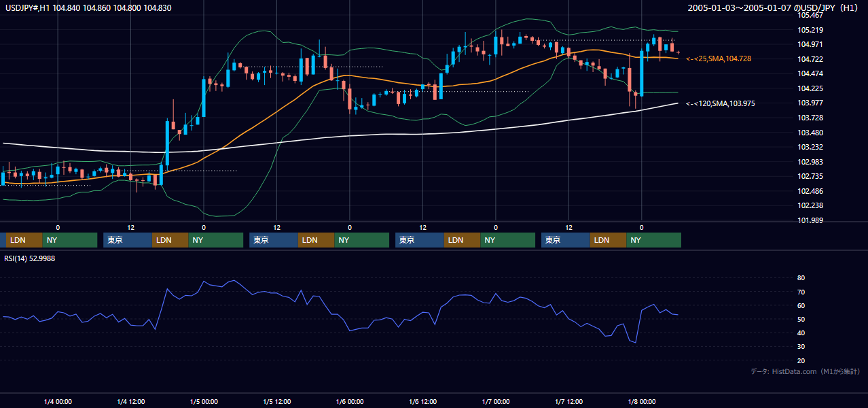Viewport: 868px width, 408px height.
Task: Click price axis label 103.232
Action: click(x=812, y=147)
